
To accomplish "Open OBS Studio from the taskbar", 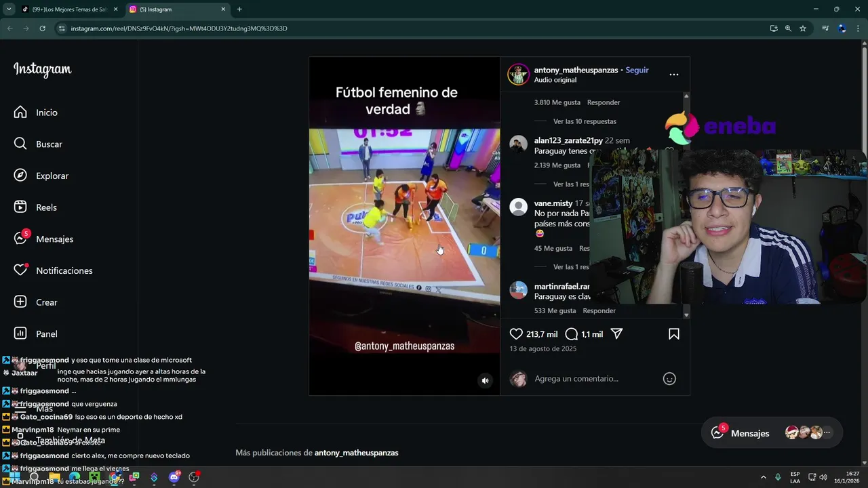I will [194, 477].
